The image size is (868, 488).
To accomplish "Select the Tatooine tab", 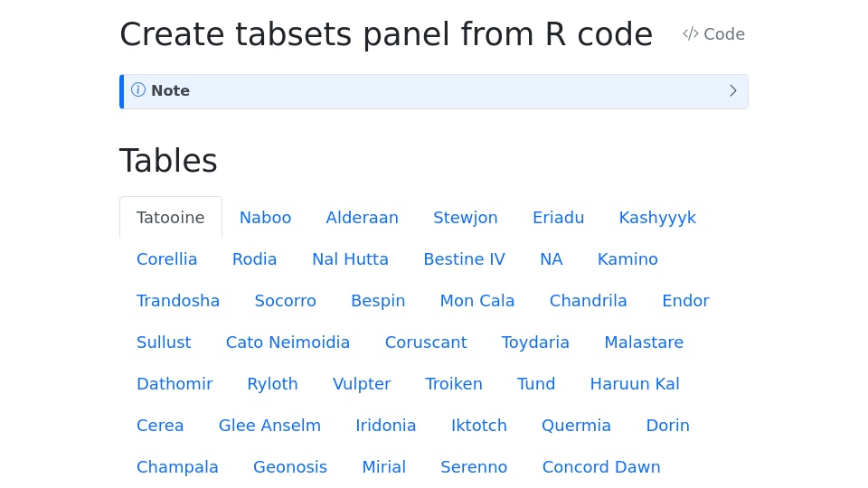I will [171, 218].
